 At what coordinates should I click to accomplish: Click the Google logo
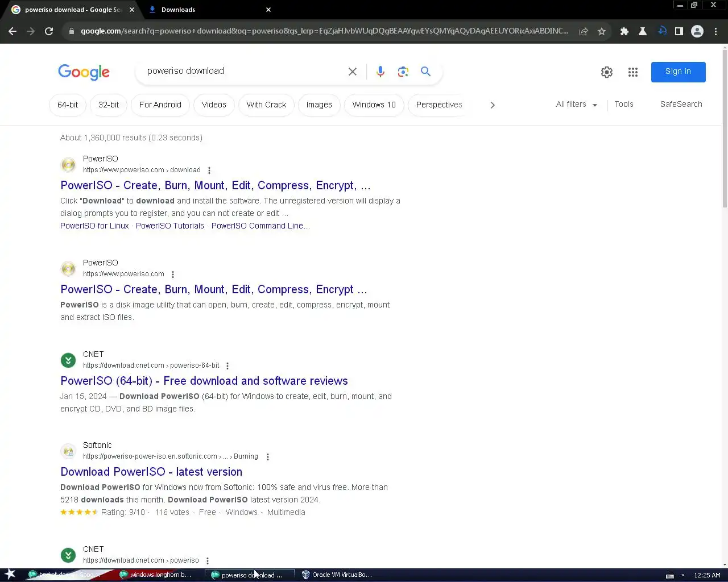pos(84,72)
